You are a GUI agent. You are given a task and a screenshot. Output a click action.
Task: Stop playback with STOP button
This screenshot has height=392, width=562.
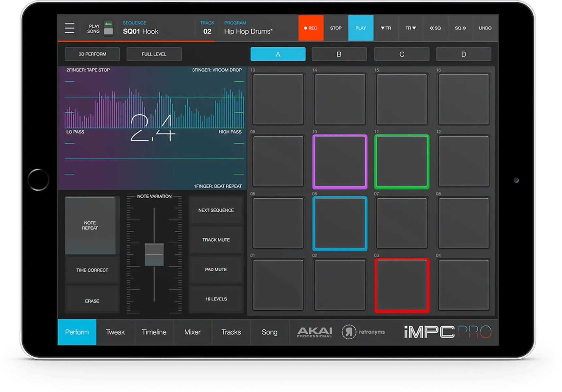pos(335,28)
